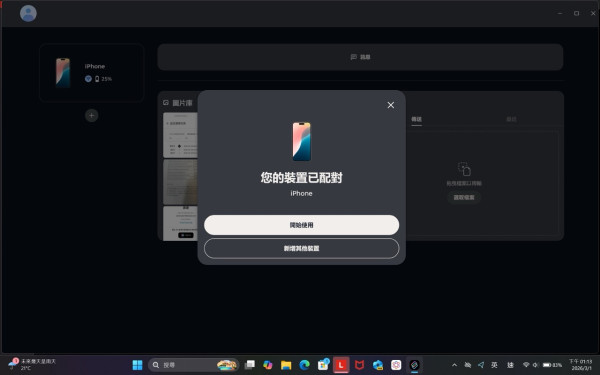
Task: Open Microsoft Store from taskbar
Action: [323, 365]
